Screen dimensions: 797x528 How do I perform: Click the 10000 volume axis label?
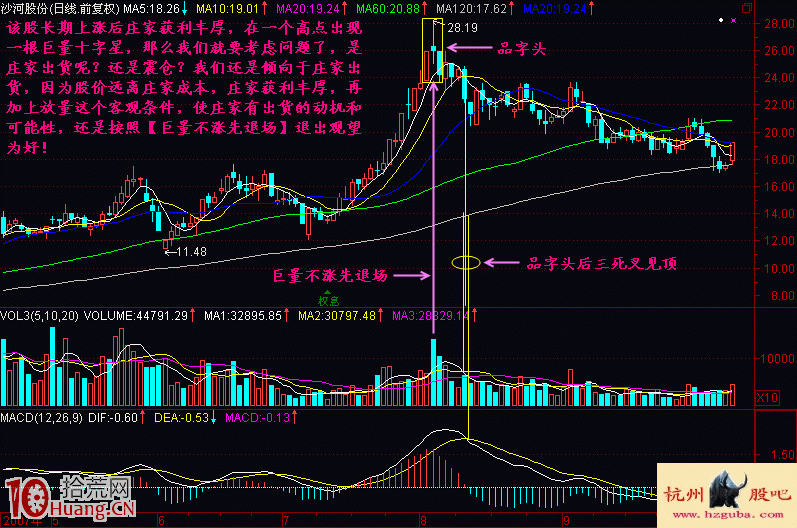pyautogui.click(x=777, y=358)
